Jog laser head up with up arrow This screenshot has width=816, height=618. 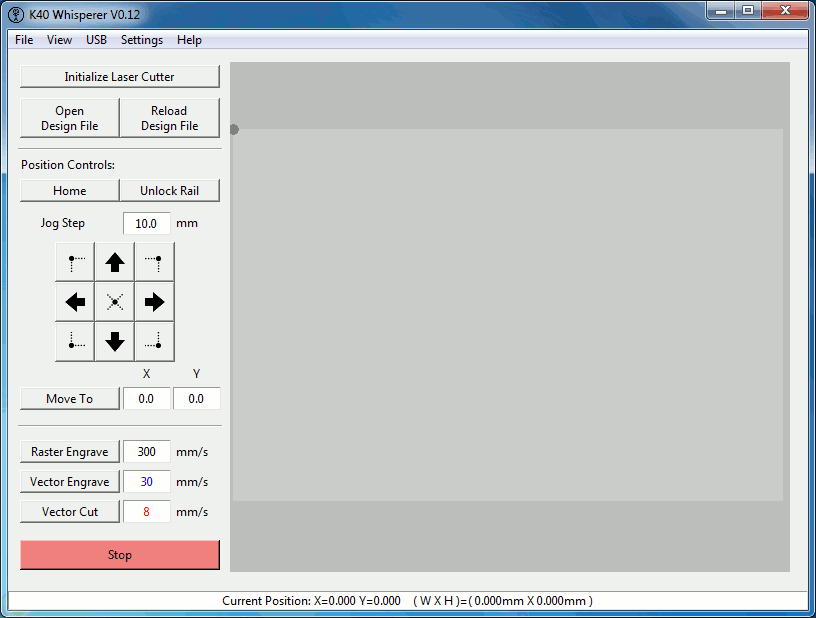pyautogui.click(x=114, y=262)
